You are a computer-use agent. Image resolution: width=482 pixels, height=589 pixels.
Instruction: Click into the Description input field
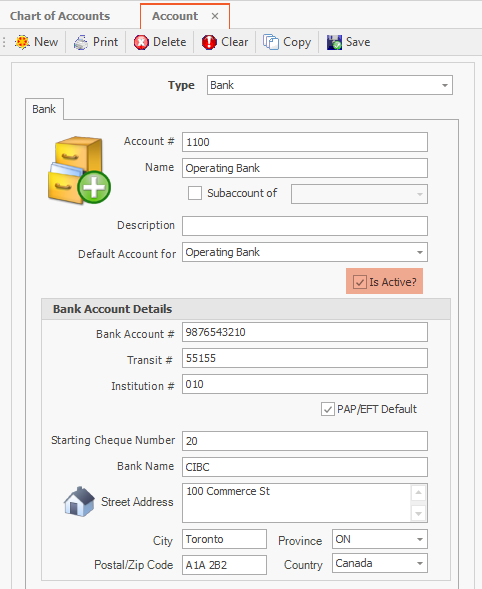click(x=305, y=226)
